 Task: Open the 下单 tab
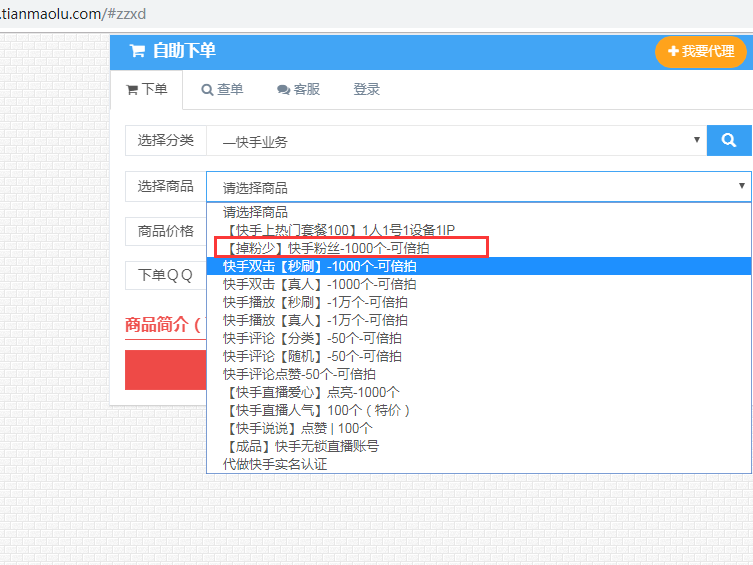146,89
